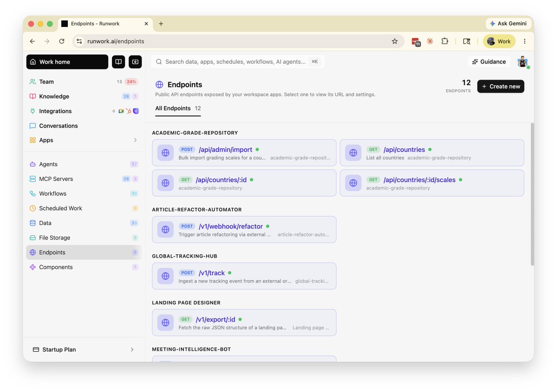
Task: Close the Endpoints - Runwork tab
Action: (146, 24)
